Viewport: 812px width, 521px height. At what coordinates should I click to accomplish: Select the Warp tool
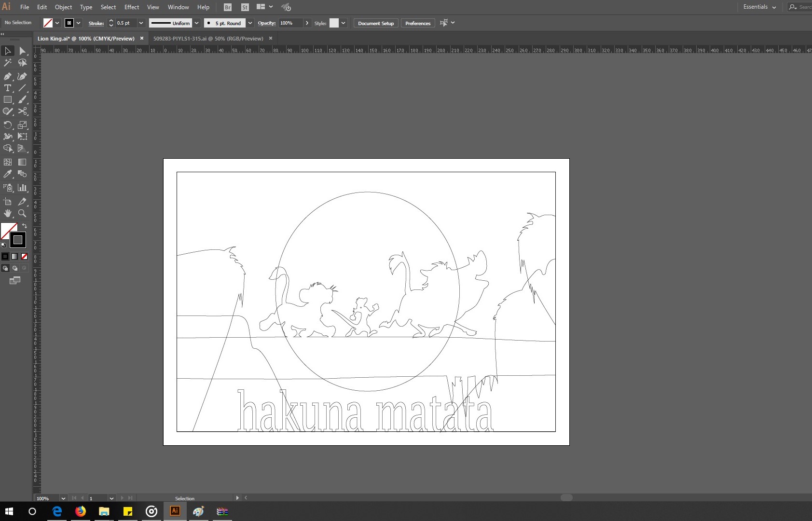(x=8, y=137)
